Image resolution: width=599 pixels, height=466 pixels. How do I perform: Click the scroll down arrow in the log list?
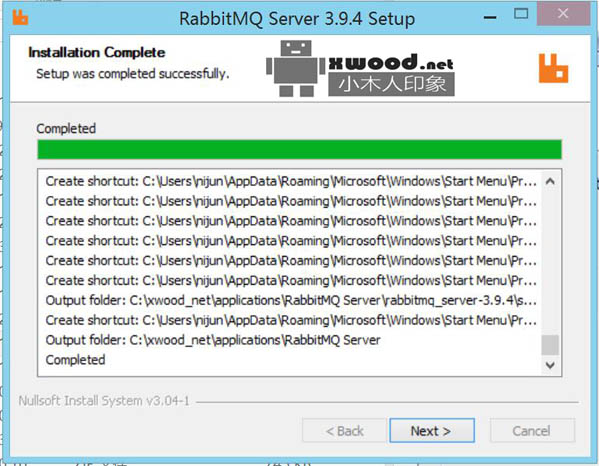(x=550, y=365)
